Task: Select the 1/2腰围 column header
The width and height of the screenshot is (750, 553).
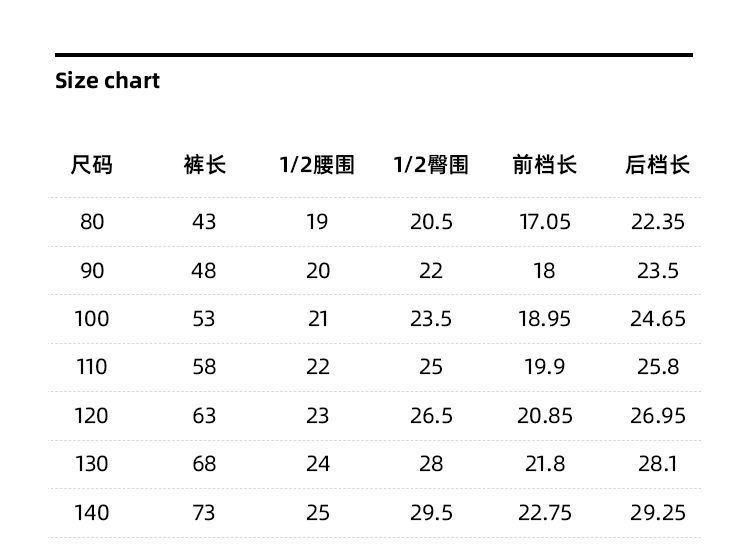Action: [x=317, y=165]
